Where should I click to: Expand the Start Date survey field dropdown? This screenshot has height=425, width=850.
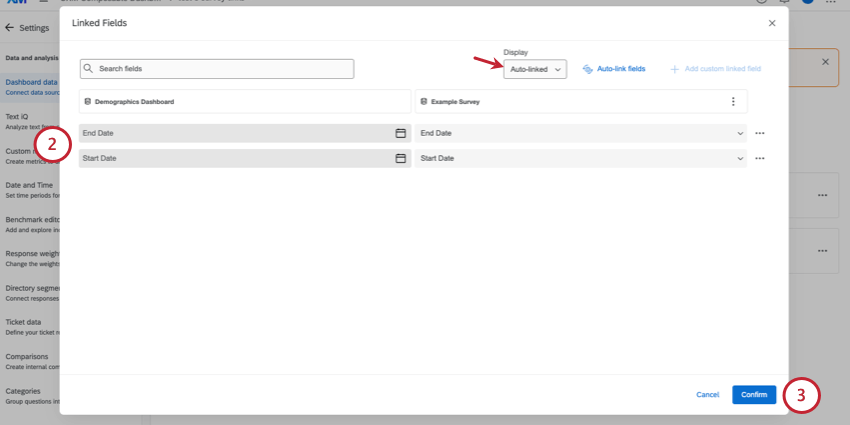pyautogui.click(x=740, y=158)
